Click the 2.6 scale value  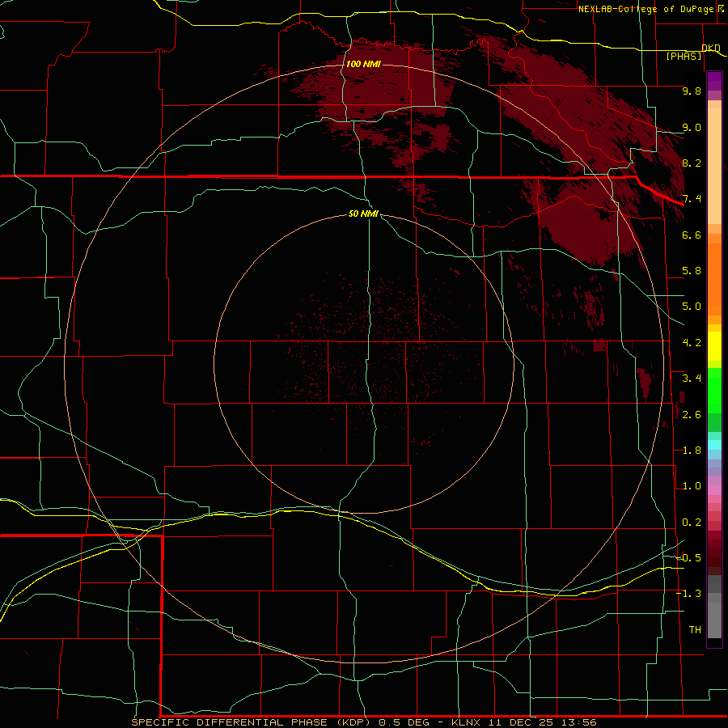coord(692,415)
